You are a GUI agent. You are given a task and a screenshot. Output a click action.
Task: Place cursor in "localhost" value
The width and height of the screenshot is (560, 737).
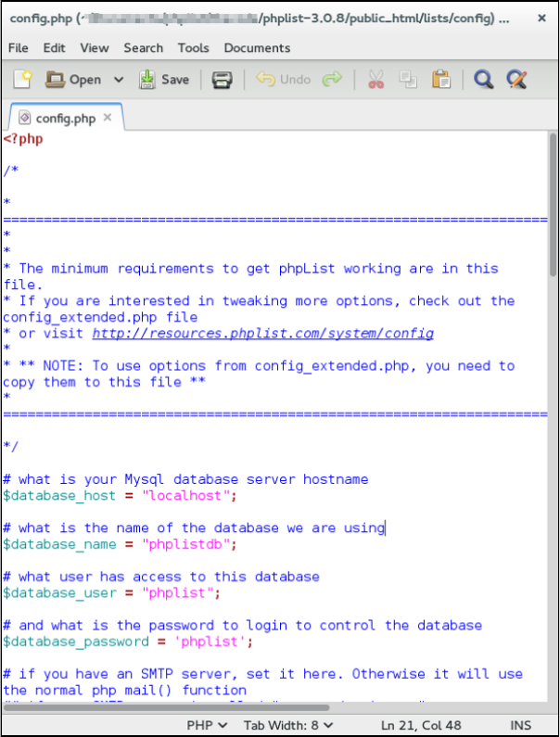tap(185, 495)
